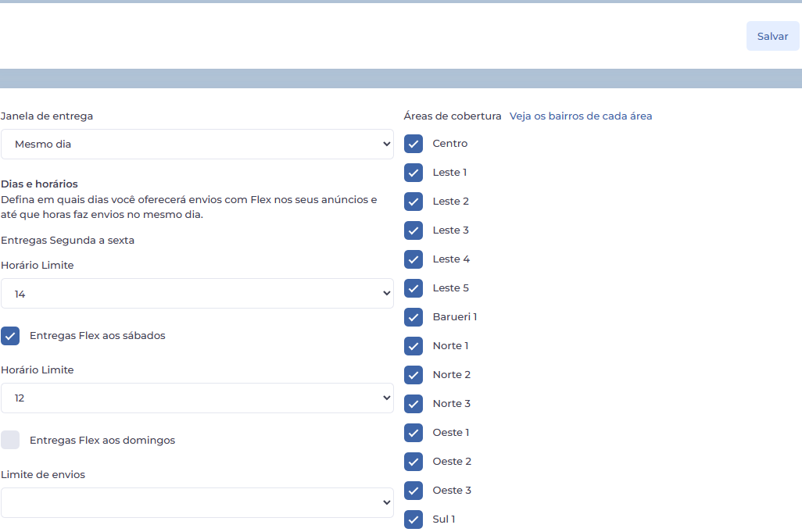Open the Janela de entrega dropdown

click(x=197, y=144)
